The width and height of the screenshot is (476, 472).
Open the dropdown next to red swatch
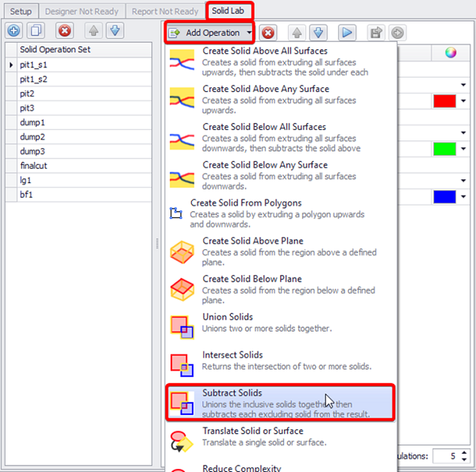463,101
